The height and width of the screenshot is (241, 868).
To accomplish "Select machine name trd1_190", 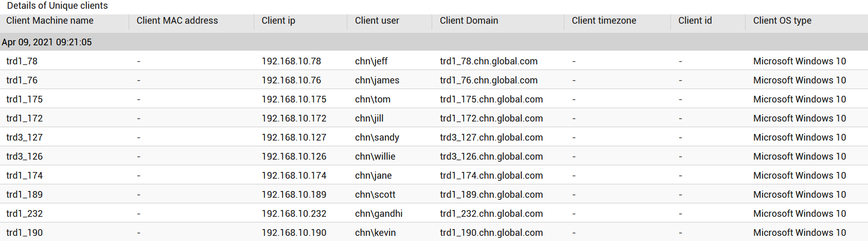I will coord(24,233).
